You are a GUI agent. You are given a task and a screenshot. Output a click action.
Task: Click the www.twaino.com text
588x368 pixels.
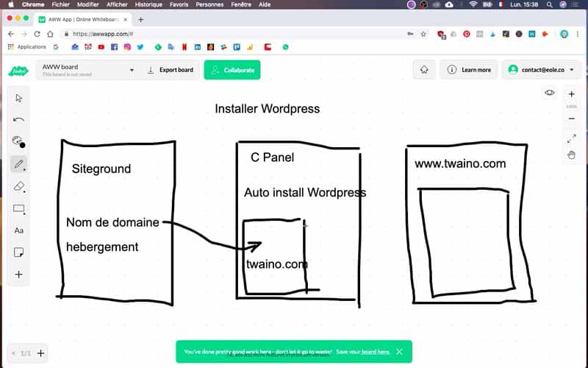460,163
